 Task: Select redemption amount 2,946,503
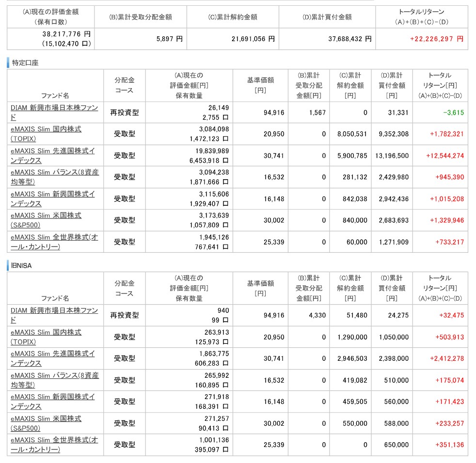352,358
